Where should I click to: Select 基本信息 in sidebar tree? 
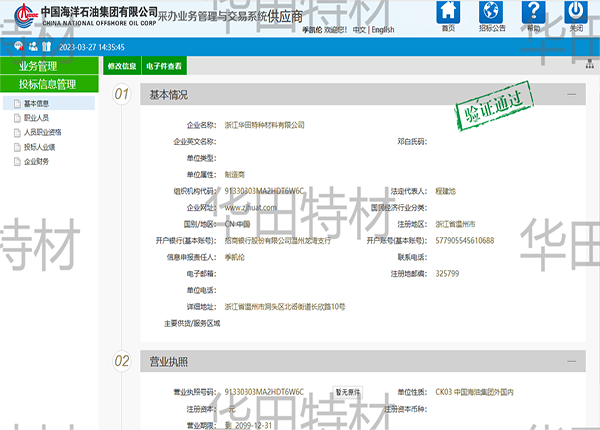pyautogui.click(x=36, y=103)
